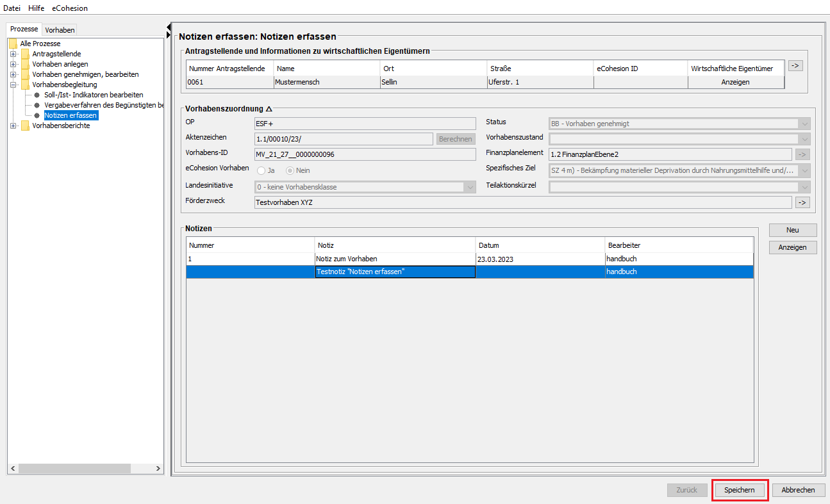830x504 pixels.
Task: Collapse the Vorhabensbegleitung tree node
Action: tap(13, 85)
